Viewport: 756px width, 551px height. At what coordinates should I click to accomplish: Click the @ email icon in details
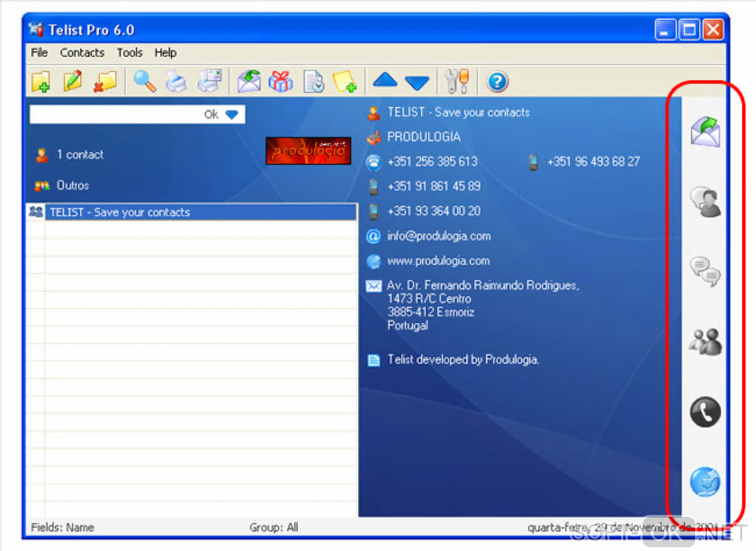click(x=373, y=236)
